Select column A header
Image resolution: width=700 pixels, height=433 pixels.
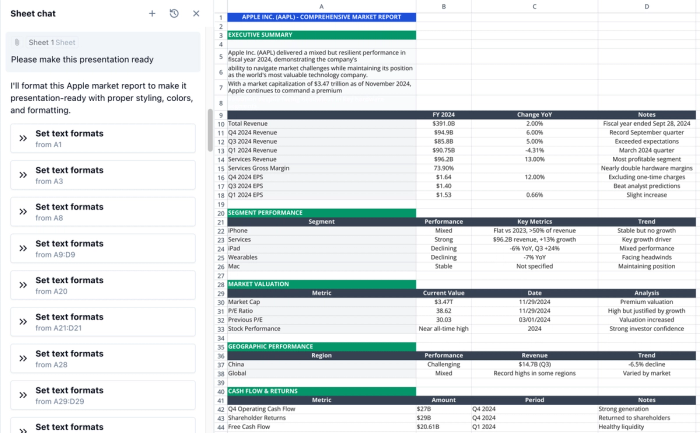point(321,6)
